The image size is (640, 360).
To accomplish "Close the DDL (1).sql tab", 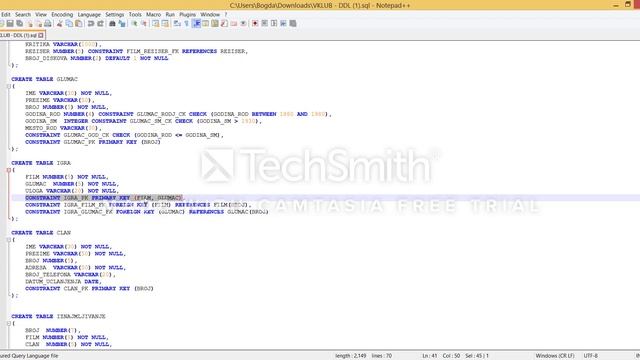I will 41,36.
